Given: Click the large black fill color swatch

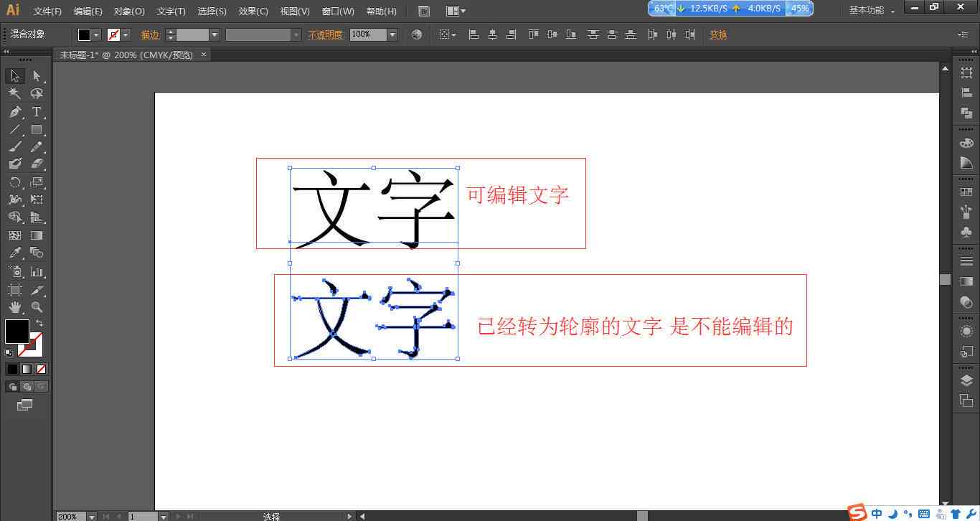Looking at the screenshot, I should tap(17, 332).
